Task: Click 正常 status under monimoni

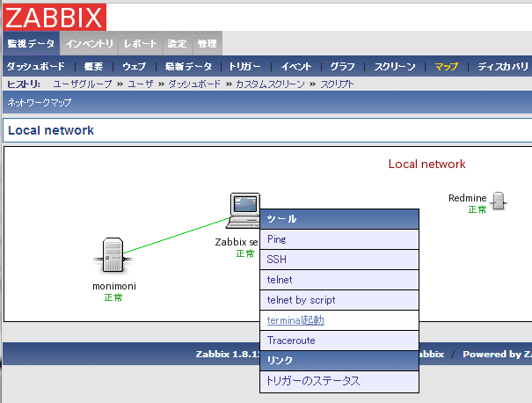Action: pyautogui.click(x=113, y=297)
